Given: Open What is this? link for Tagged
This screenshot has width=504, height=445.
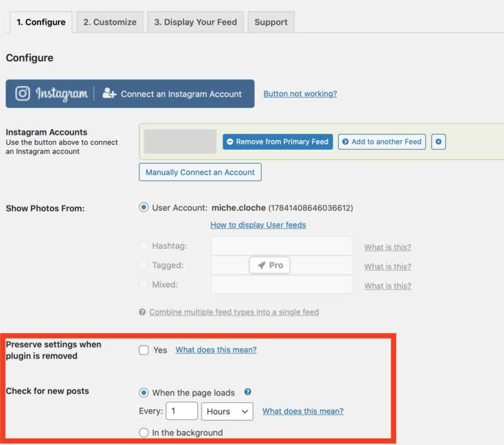Looking at the screenshot, I should tap(387, 266).
